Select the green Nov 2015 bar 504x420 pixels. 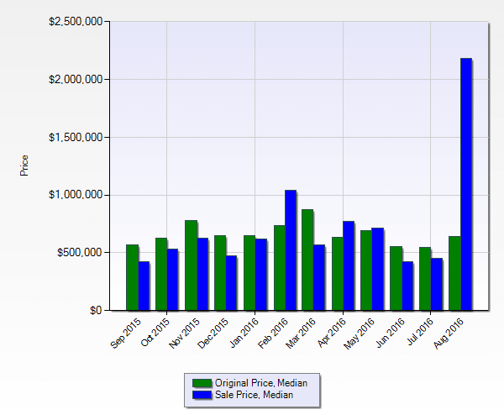tap(191, 265)
